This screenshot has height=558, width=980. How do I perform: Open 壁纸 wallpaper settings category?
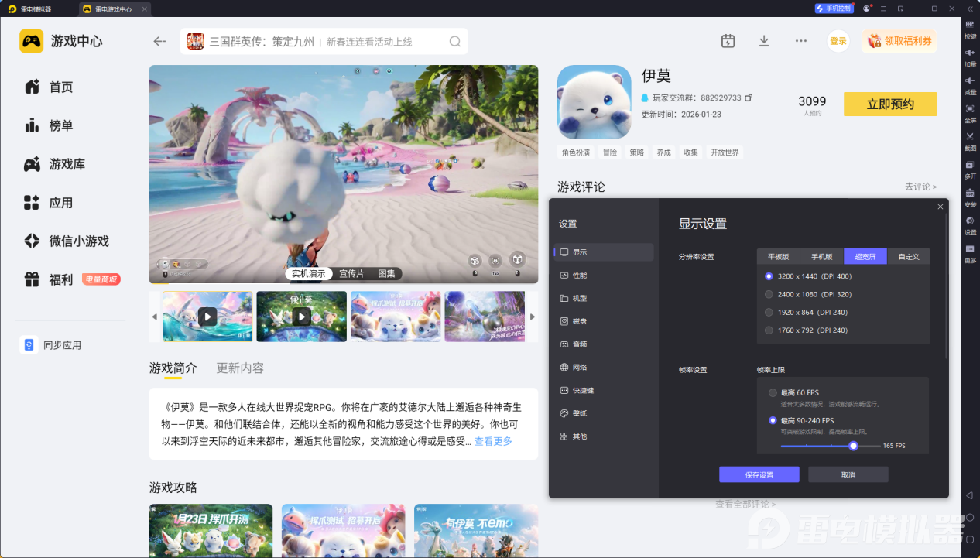click(604, 413)
